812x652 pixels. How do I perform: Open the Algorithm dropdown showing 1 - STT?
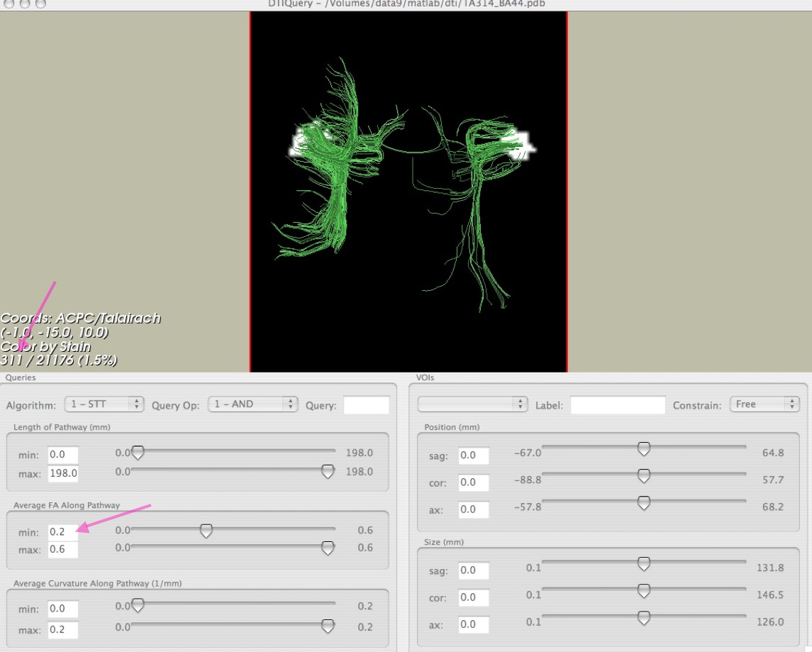point(104,404)
